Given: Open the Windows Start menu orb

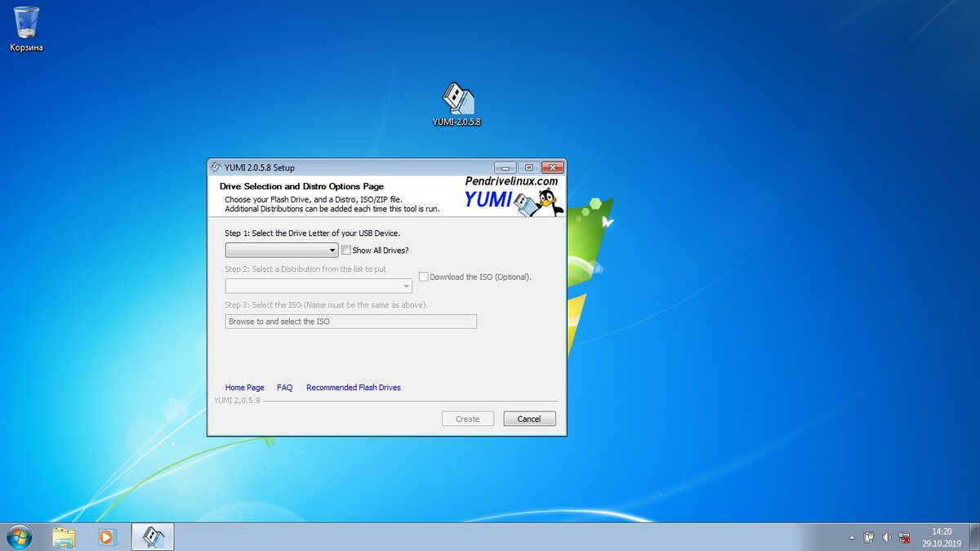Looking at the screenshot, I should (x=18, y=537).
